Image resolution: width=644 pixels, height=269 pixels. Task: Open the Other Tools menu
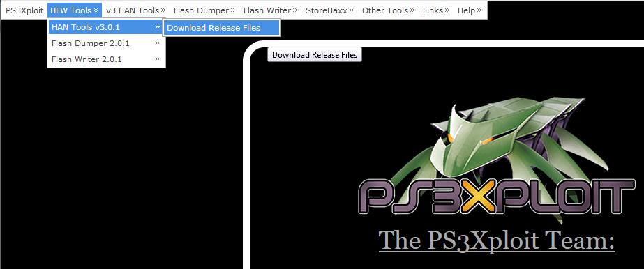coord(388,10)
